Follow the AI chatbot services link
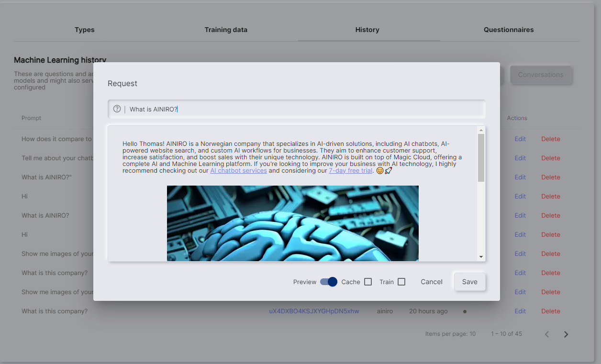Image resolution: width=601 pixels, height=364 pixels. pyautogui.click(x=238, y=170)
